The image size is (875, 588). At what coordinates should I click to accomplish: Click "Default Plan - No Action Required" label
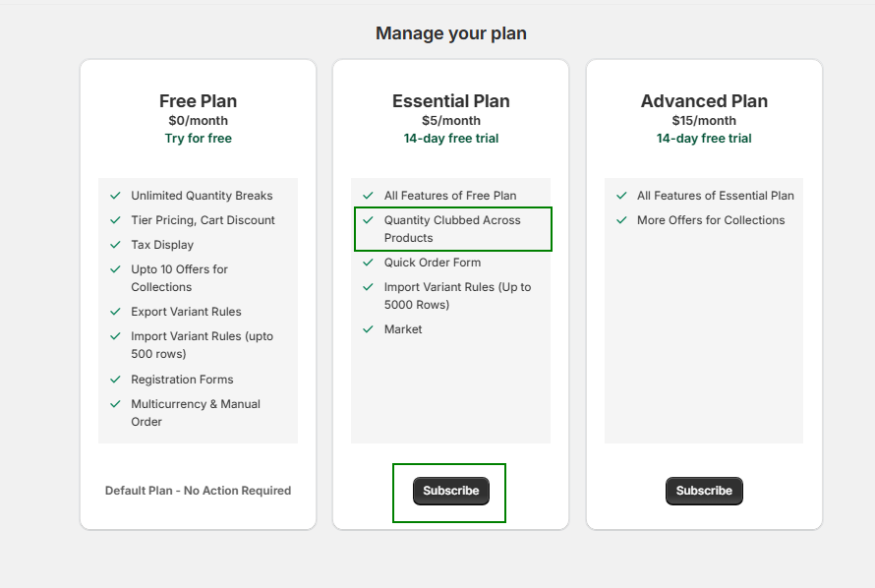[198, 491]
